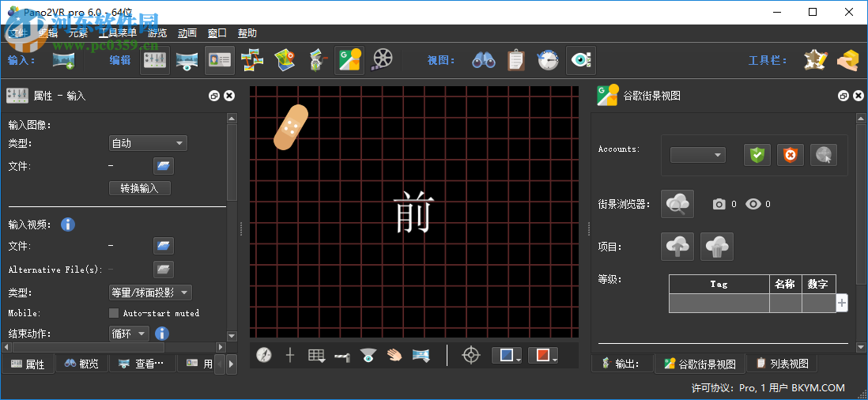
Task: Open the User Data ID-card toolbar icon
Action: (219, 60)
